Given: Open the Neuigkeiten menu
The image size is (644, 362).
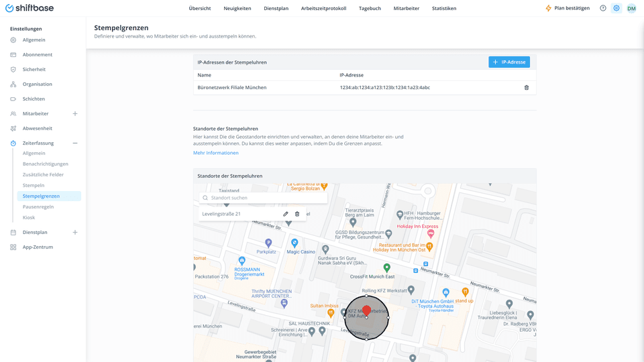Looking at the screenshot, I should pyautogui.click(x=237, y=8).
